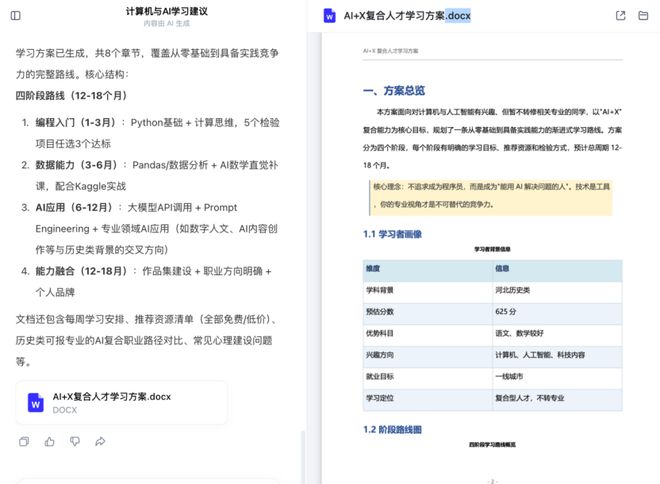Like the response with thumbs up
This screenshot has height=484, width=660.
point(50,441)
